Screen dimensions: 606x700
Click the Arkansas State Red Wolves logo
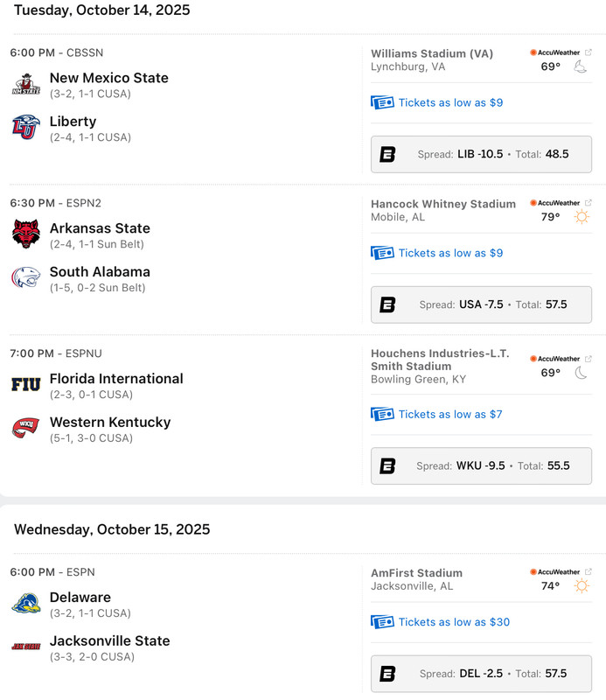pos(26,234)
